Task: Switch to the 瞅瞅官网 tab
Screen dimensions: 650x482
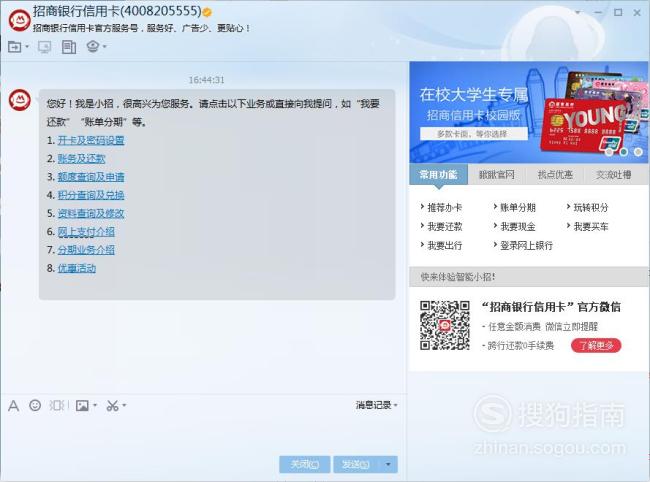Action: pos(497,174)
